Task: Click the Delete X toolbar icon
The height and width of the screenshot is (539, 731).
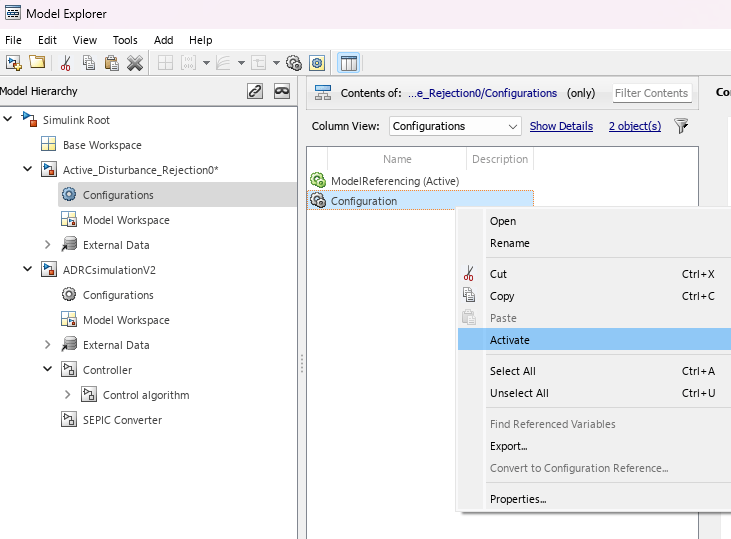Action: tap(135, 62)
